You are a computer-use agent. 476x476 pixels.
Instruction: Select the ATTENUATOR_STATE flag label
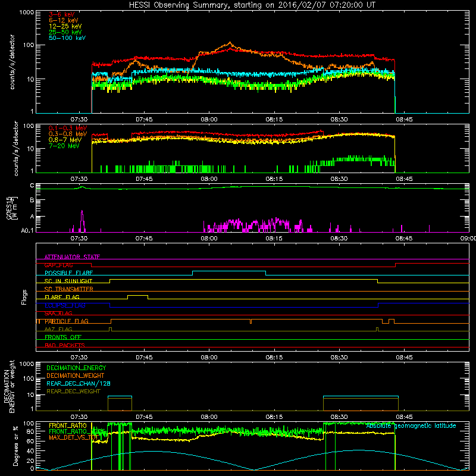pyautogui.click(x=72, y=257)
